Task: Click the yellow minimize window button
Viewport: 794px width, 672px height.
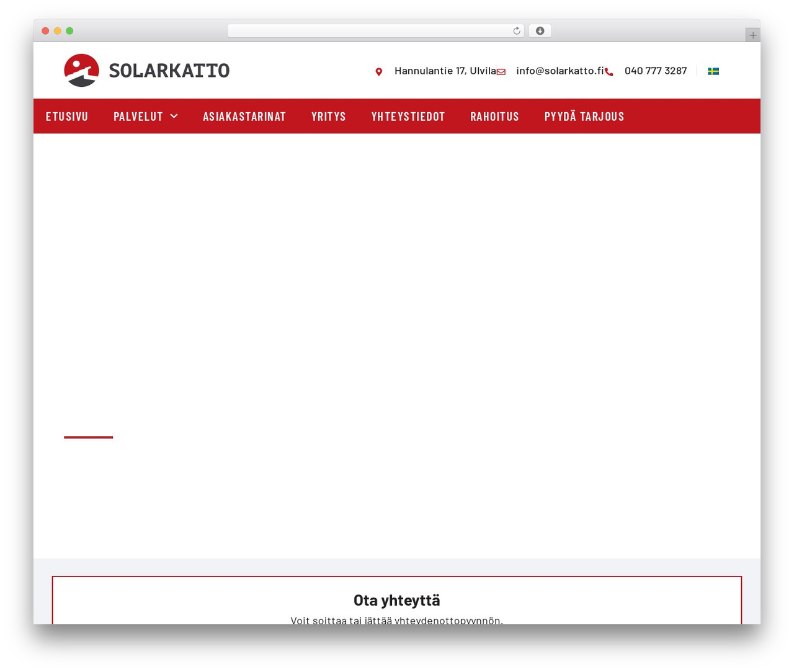Action: click(x=58, y=31)
